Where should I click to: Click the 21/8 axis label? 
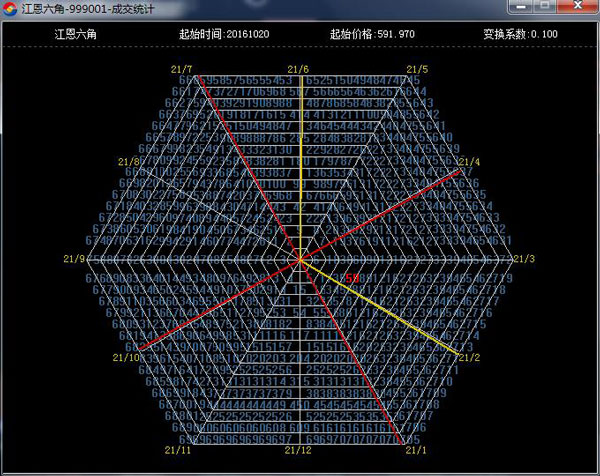point(129,161)
